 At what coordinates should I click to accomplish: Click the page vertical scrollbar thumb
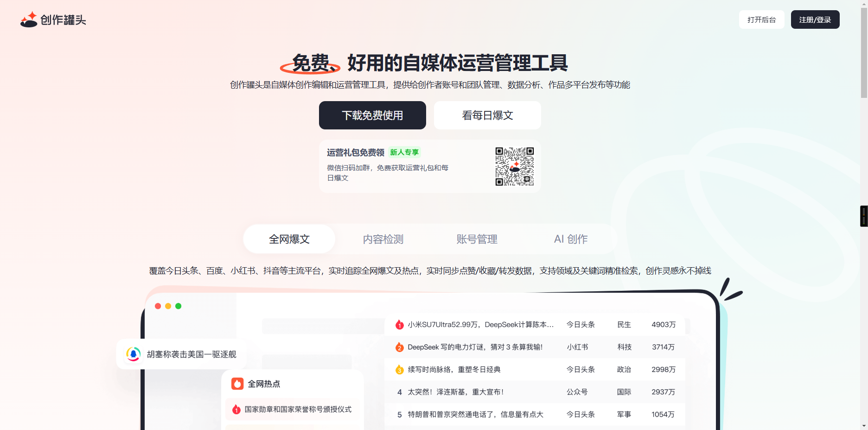point(864,53)
